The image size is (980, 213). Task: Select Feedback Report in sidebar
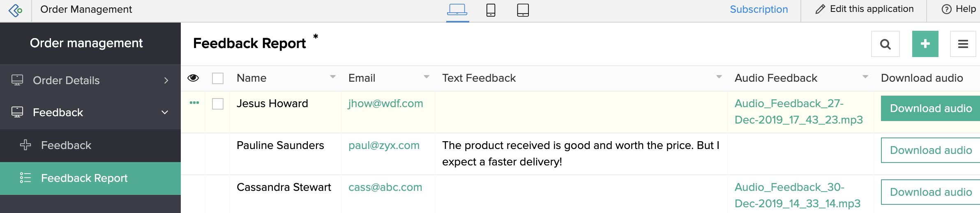(x=84, y=178)
